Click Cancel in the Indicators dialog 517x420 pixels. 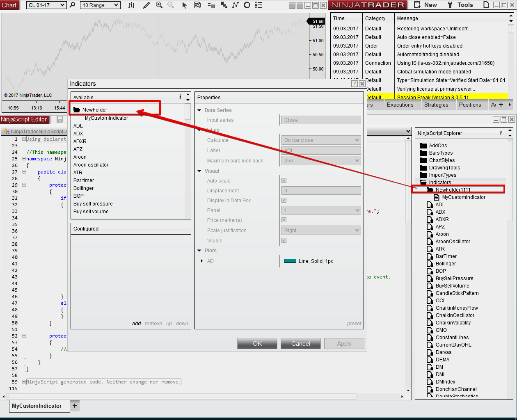click(301, 344)
